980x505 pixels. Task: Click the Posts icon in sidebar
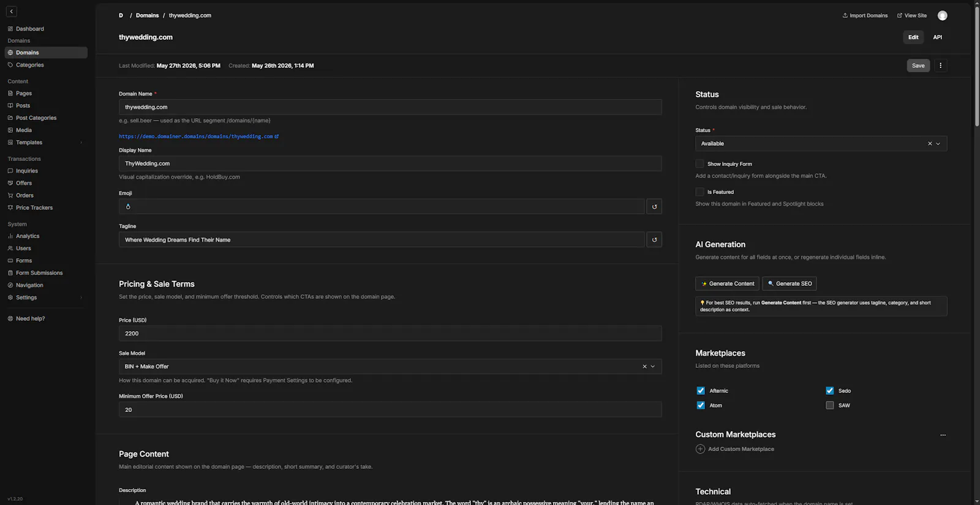click(10, 106)
